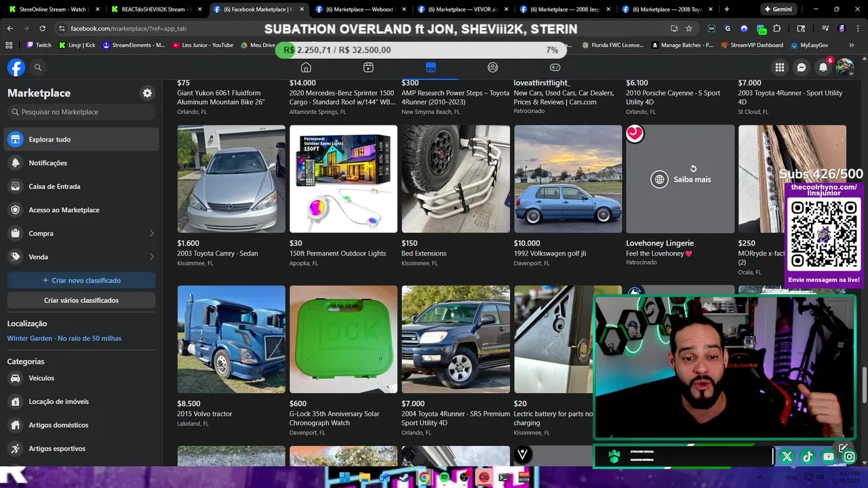The image size is (868, 488).
Task: Open the Artigos esportivos category
Action: tap(81, 449)
